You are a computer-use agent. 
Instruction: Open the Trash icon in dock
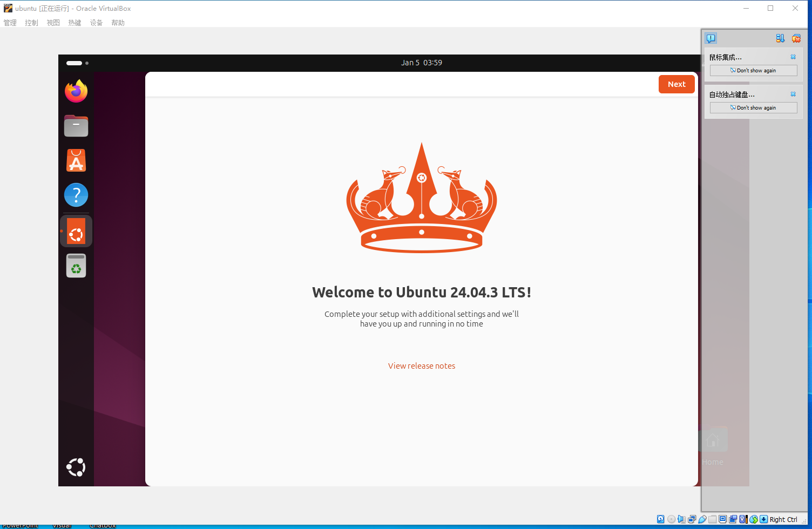point(76,266)
